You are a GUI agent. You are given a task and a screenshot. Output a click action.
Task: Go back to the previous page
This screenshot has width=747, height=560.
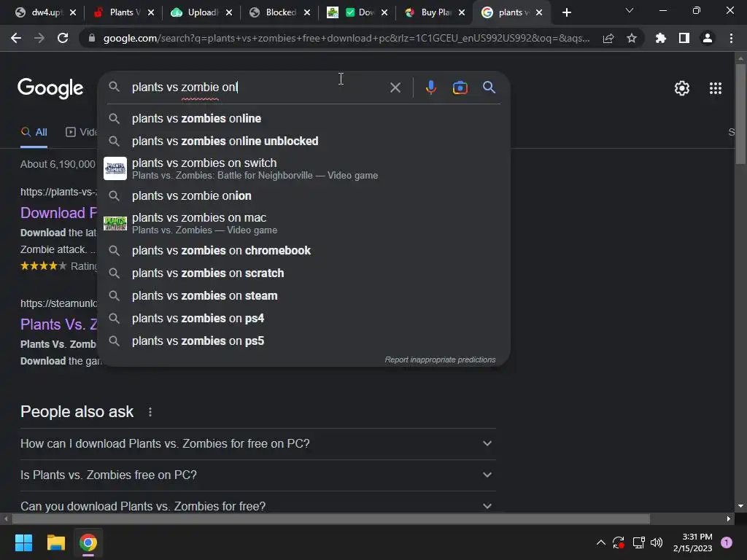(16, 38)
